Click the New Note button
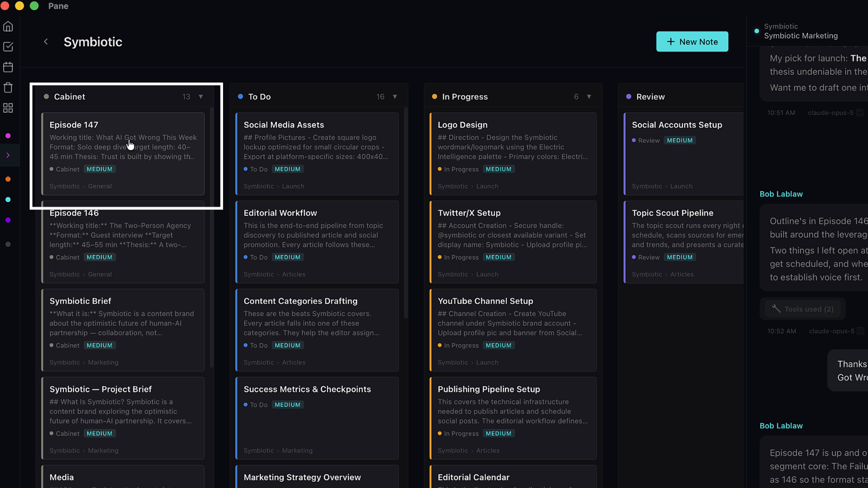The width and height of the screenshot is (868, 488). (x=692, y=42)
